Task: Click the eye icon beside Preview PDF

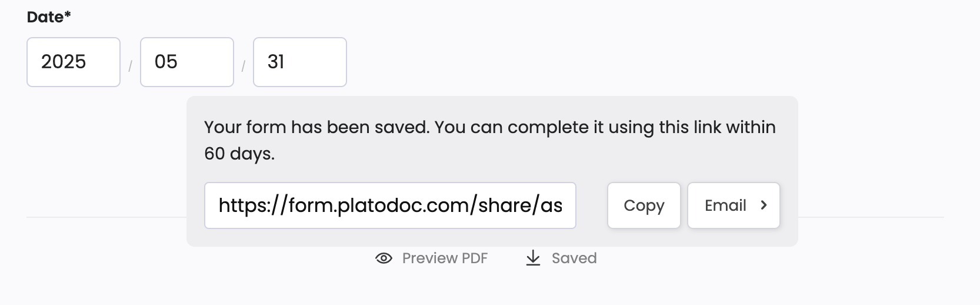Action: pos(384,258)
